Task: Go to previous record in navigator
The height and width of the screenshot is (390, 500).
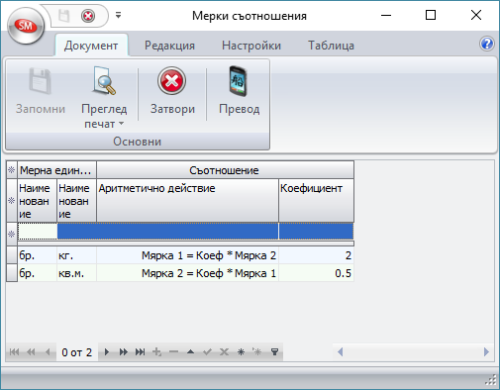Action: [x=48, y=352]
